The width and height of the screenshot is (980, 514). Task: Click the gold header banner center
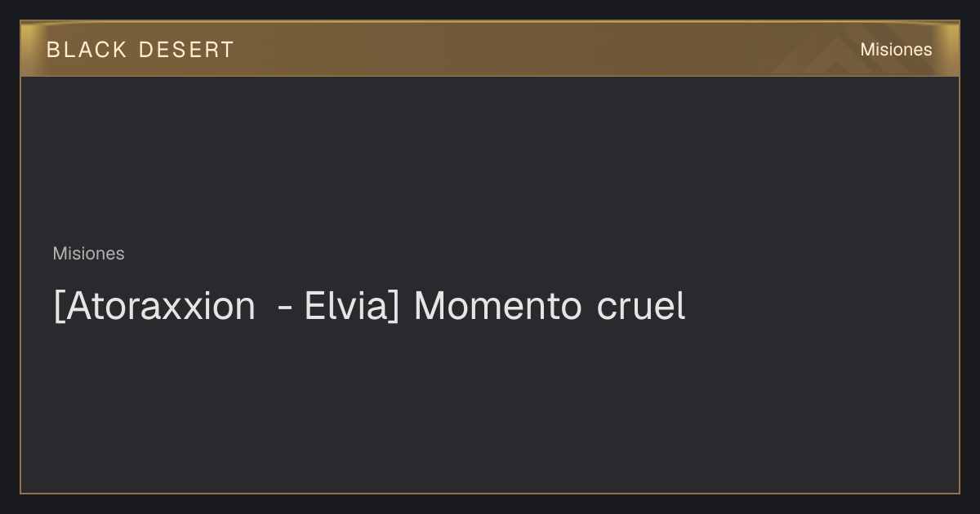[490, 49]
